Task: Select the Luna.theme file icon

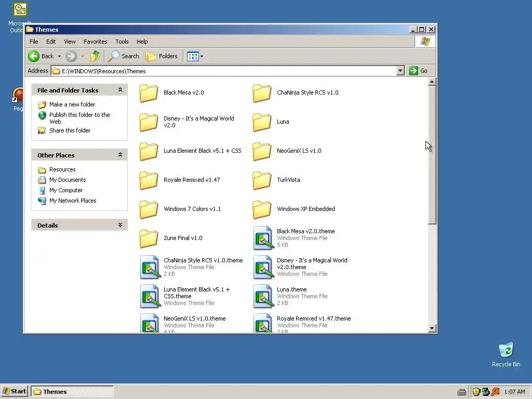Action: [x=263, y=296]
